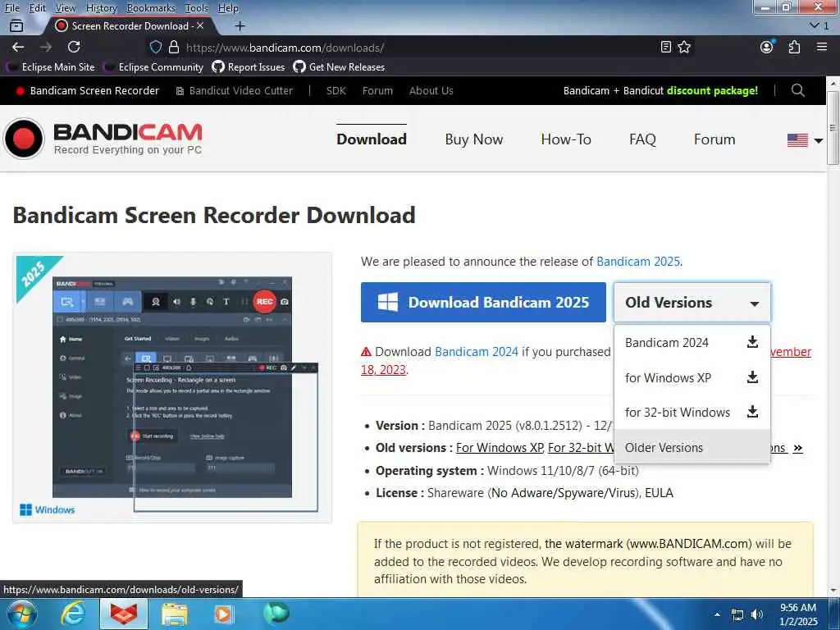Open the File menu
The image size is (840, 630).
tap(11, 8)
